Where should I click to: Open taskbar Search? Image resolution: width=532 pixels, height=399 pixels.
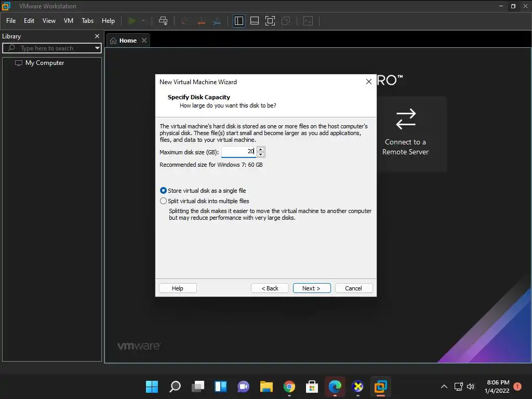pyautogui.click(x=175, y=387)
